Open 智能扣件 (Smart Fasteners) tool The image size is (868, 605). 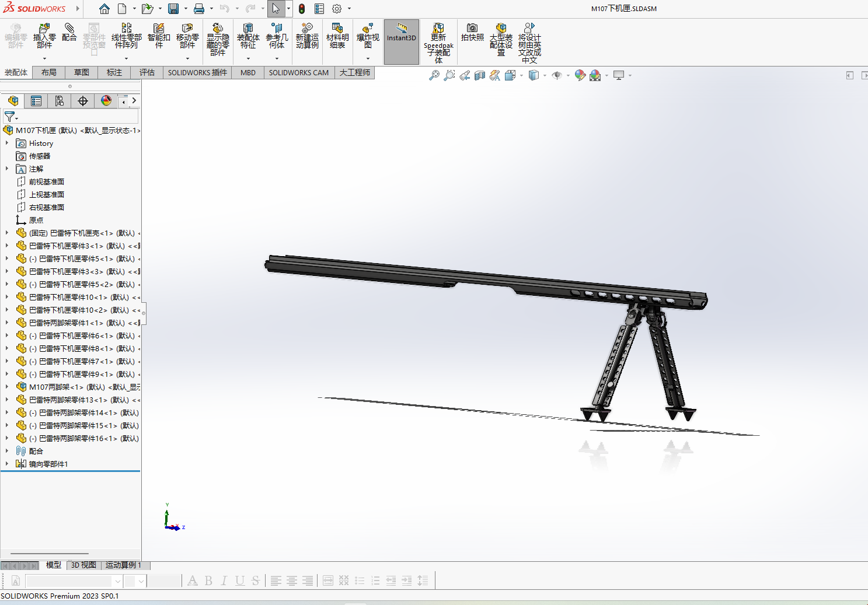pos(159,36)
